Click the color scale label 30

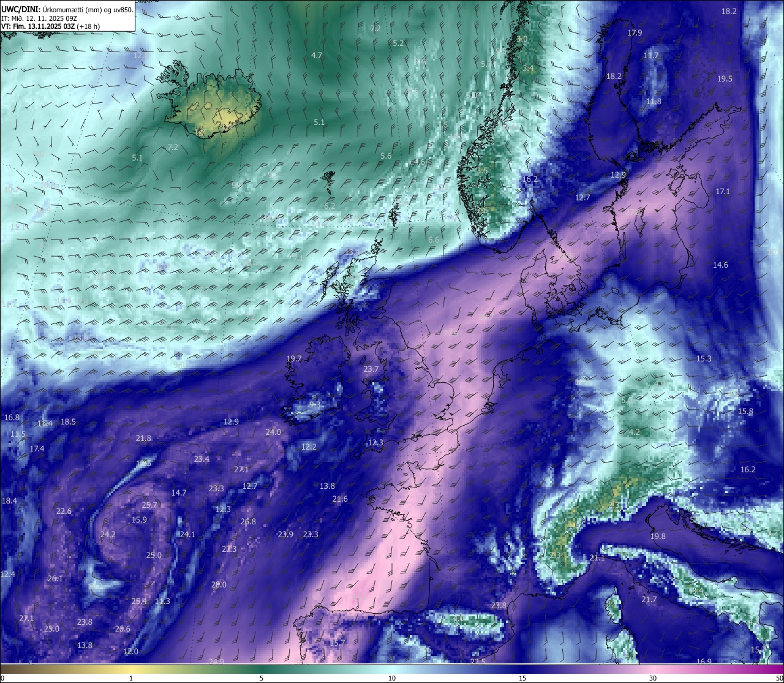pos(653,678)
